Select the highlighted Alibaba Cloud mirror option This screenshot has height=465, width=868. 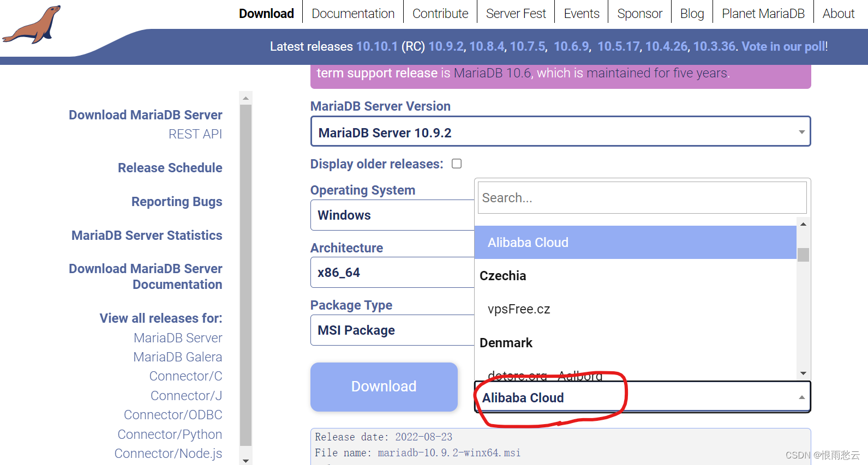pyautogui.click(x=635, y=242)
